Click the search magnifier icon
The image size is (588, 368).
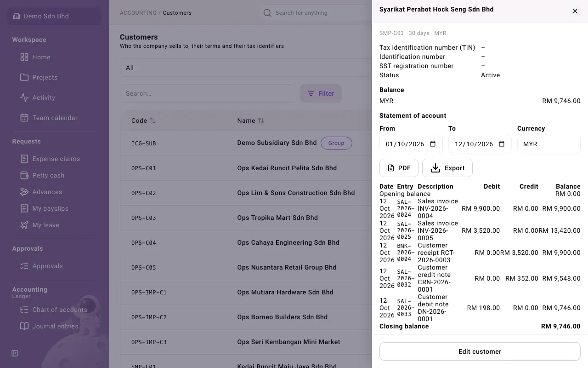[267, 13]
